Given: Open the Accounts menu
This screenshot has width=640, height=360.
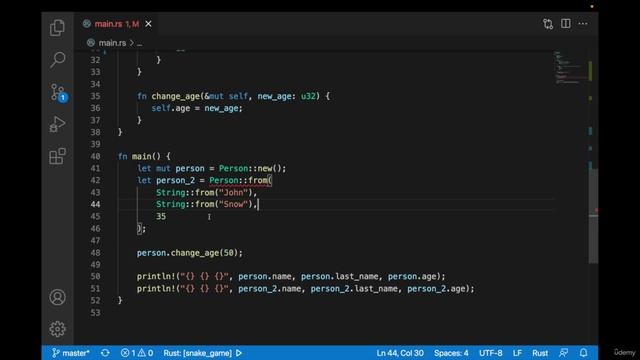Looking at the screenshot, I should point(57,297).
